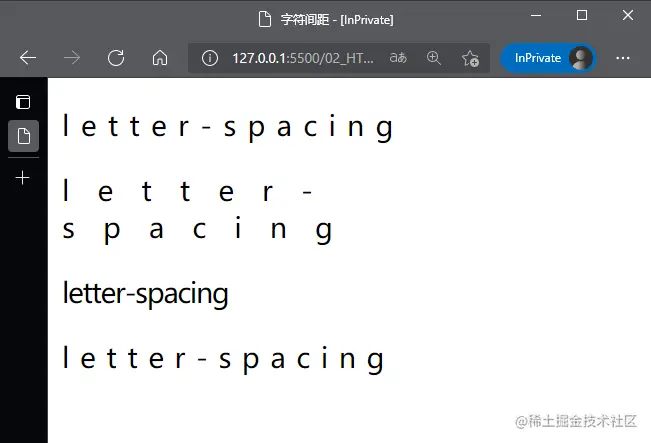
Task: Open the read aloud / translate icon
Action: click(398, 58)
